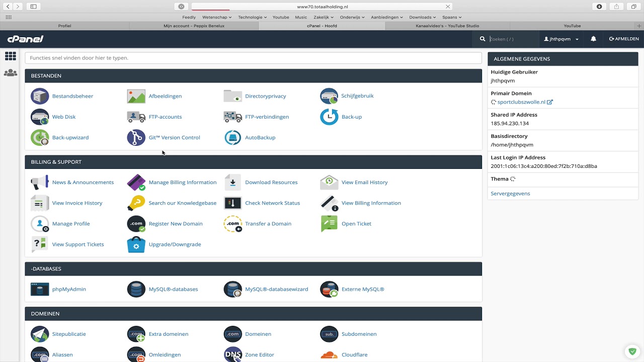Launch the Back-upwizard icon

click(40, 137)
